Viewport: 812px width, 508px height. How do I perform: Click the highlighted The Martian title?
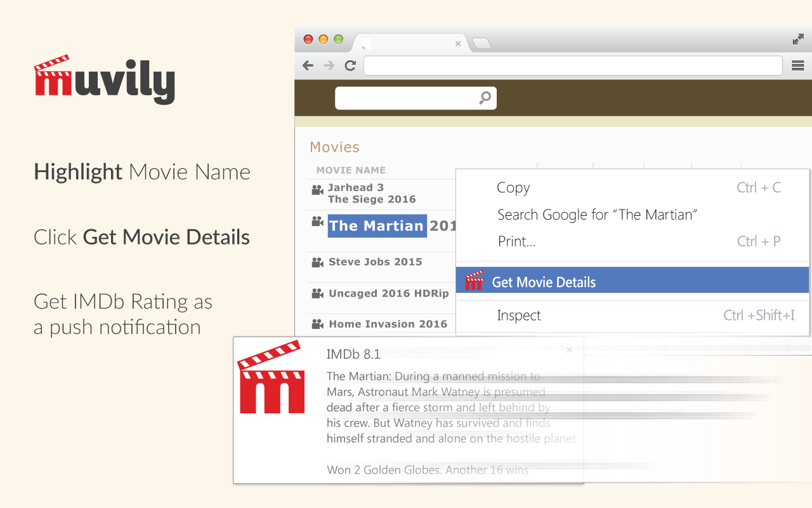[377, 225]
